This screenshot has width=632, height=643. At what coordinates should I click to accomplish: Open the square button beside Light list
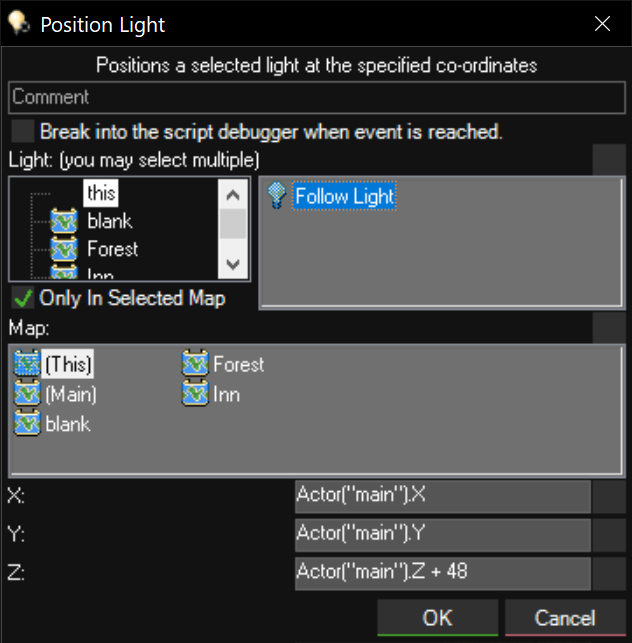pos(609,159)
